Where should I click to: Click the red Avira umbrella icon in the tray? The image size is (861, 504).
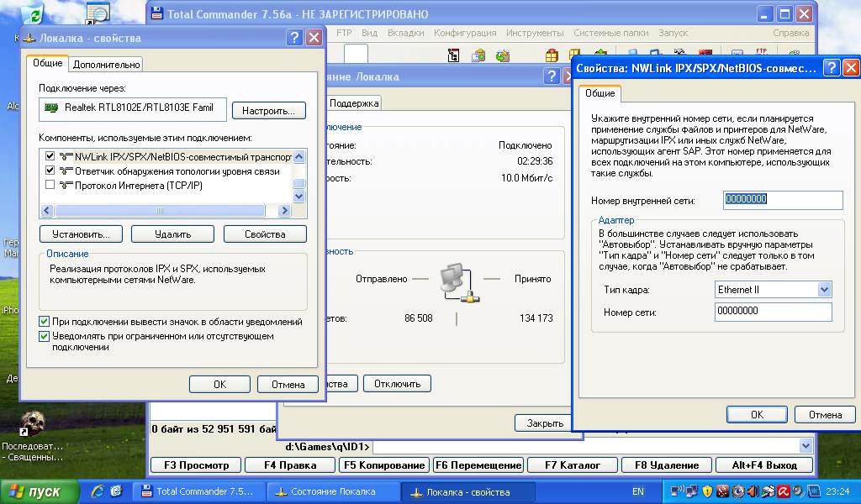coord(783,491)
